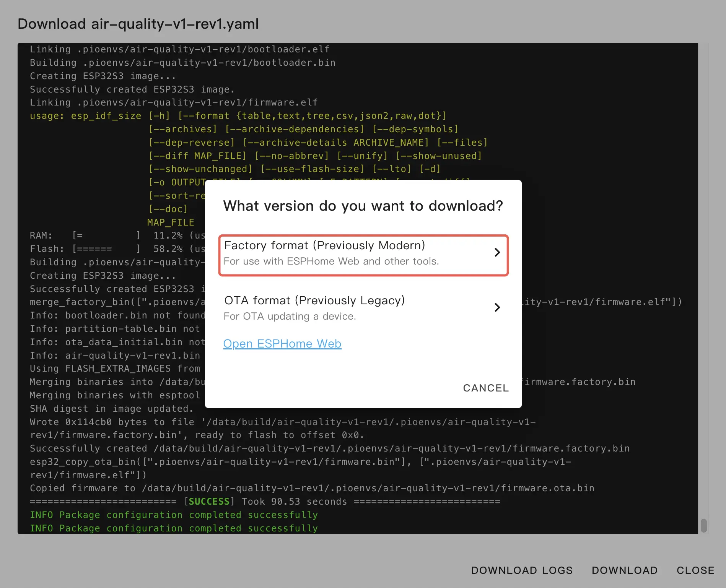Click the green SUCCESS text in log

point(209,502)
